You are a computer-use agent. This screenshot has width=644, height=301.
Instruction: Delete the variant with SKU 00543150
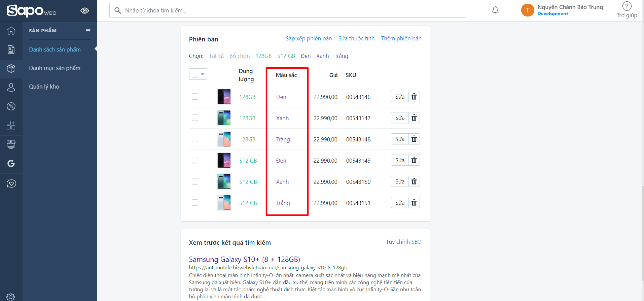point(414,181)
